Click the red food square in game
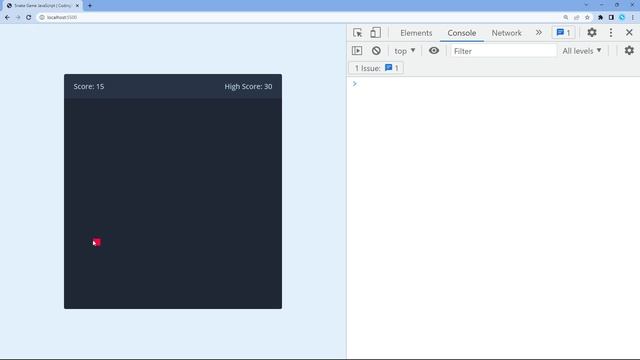The image size is (640, 360). [97, 242]
